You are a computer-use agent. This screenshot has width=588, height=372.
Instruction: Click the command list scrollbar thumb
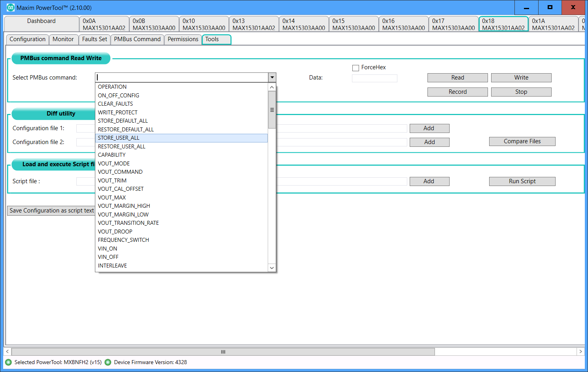pos(272,110)
